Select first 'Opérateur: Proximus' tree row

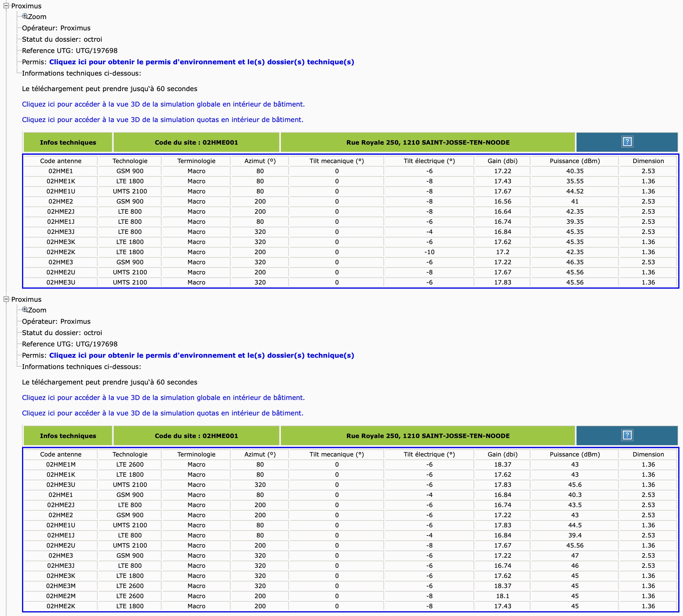tap(56, 28)
